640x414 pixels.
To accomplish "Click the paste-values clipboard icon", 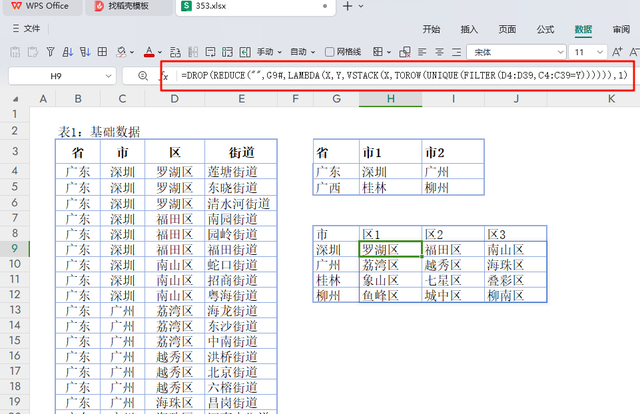I will click(x=15, y=52).
